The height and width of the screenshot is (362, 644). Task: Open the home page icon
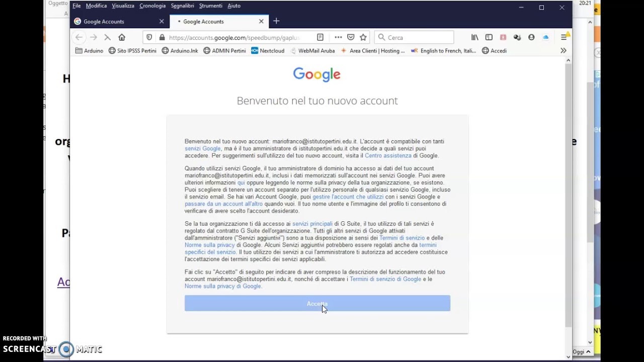[122, 37]
